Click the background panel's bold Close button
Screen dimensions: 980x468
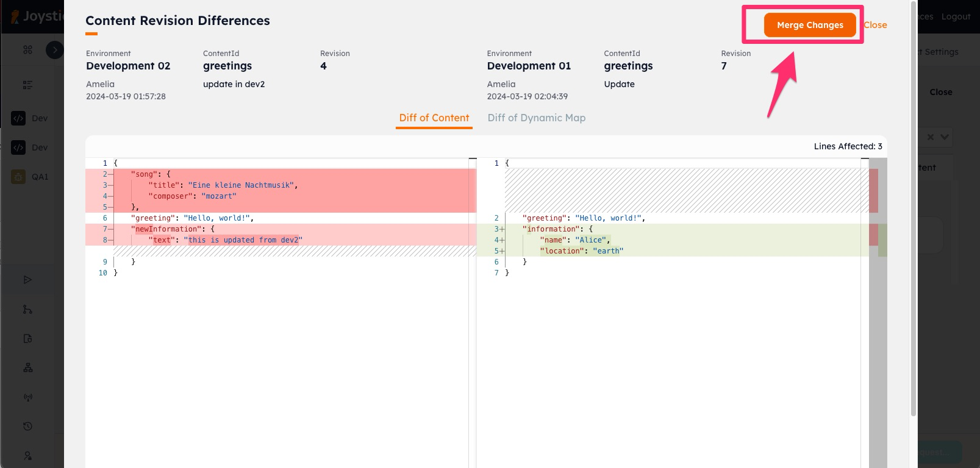941,92
